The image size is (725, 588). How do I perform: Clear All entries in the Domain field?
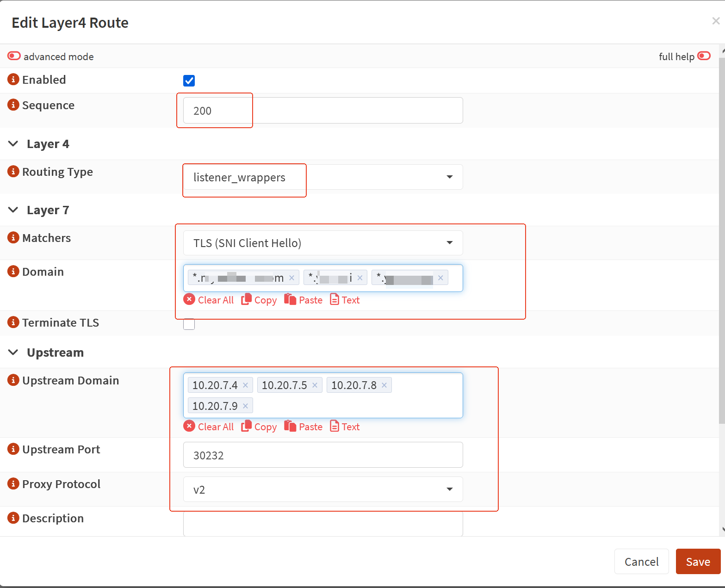click(209, 300)
